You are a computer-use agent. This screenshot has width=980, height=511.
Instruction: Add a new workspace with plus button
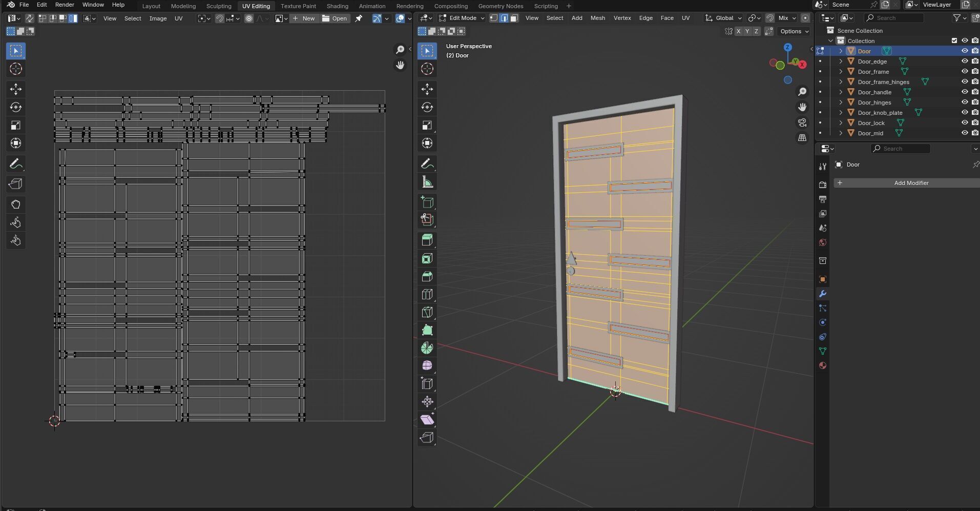(569, 6)
